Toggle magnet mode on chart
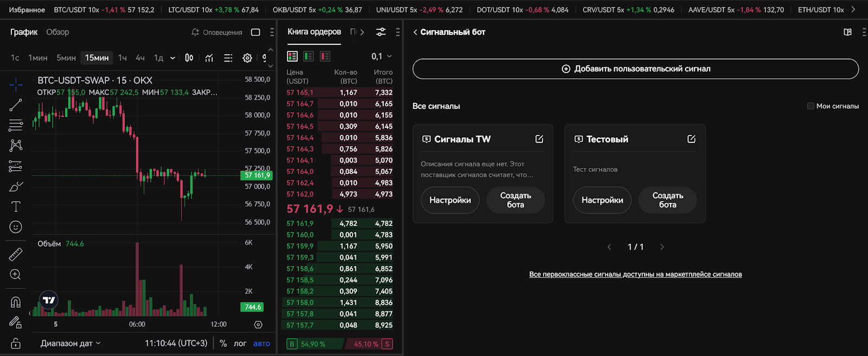 pos(16,302)
